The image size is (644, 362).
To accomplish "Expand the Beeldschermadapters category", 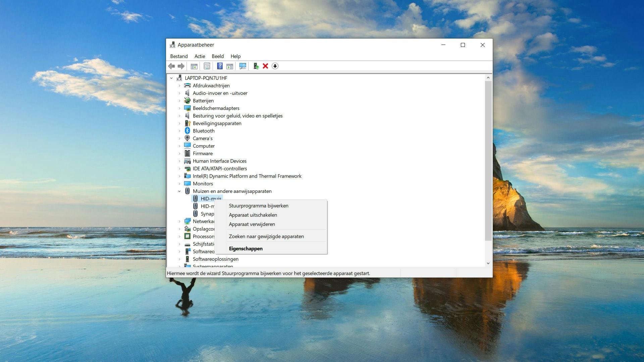I will [x=179, y=108].
